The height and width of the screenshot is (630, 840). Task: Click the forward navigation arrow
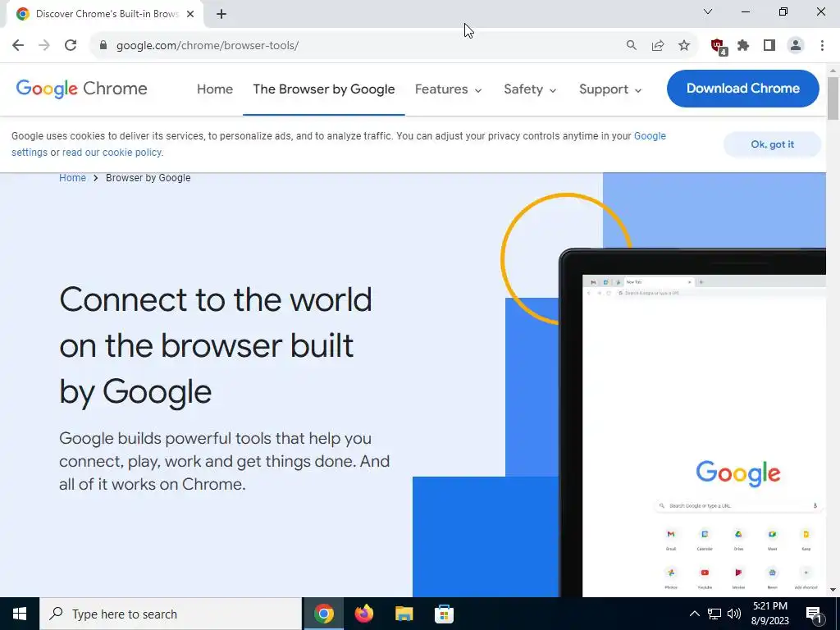[44, 46]
